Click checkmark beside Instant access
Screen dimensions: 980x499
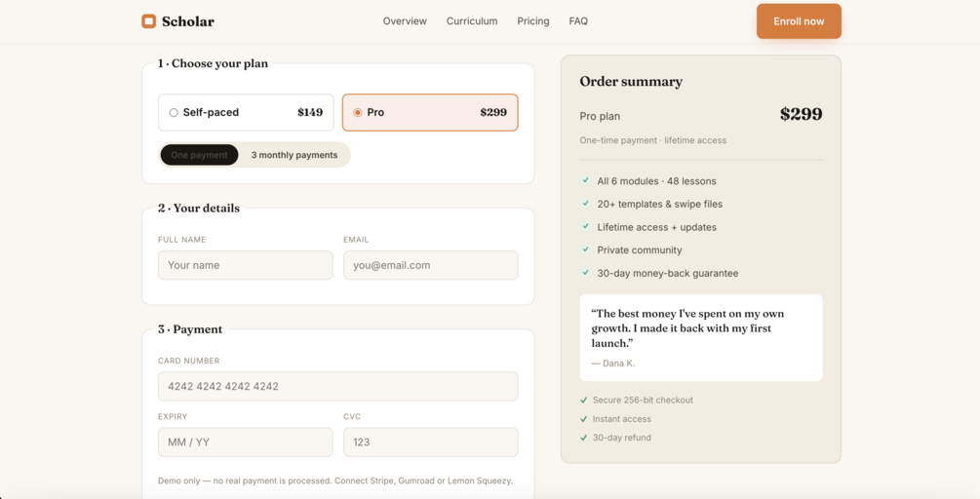coord(584,419)
